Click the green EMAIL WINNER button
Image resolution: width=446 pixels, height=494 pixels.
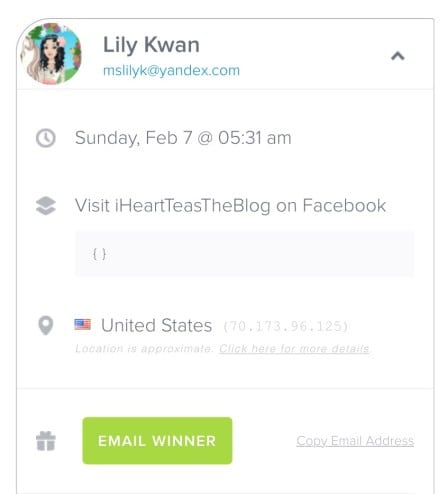coord(157,440)
